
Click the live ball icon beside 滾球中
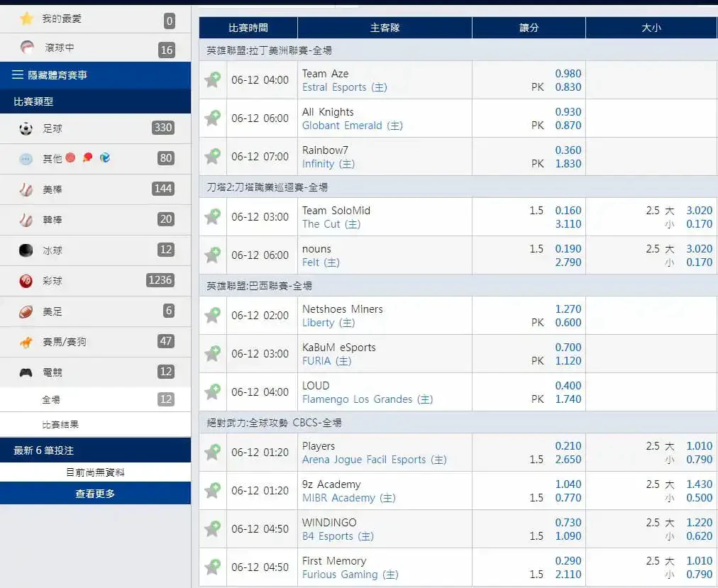pyautogui.click(x=27, y=48)
